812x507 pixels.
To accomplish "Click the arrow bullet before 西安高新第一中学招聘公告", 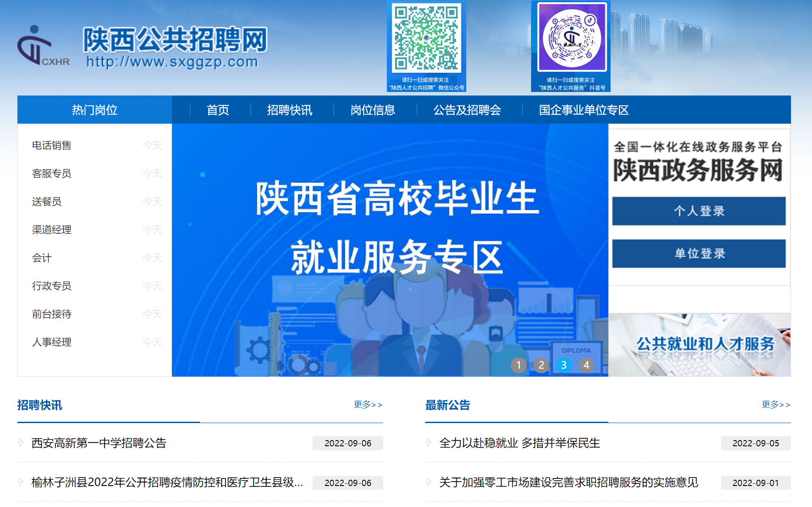I will [x=21, y=443].
